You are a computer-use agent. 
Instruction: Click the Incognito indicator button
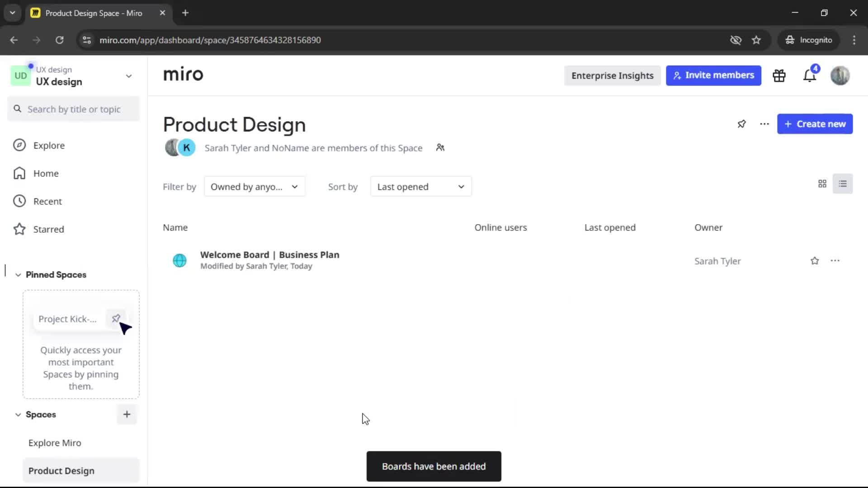tap(809, 40)
